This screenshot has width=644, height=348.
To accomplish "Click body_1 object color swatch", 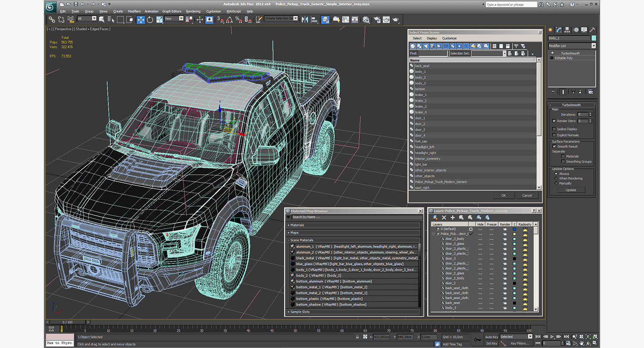I will pyautogui.click(x=594, y=38).
